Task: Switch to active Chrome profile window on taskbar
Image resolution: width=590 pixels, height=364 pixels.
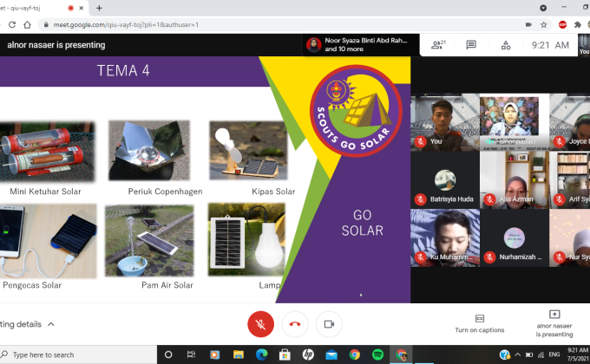Action: [401, 354]
